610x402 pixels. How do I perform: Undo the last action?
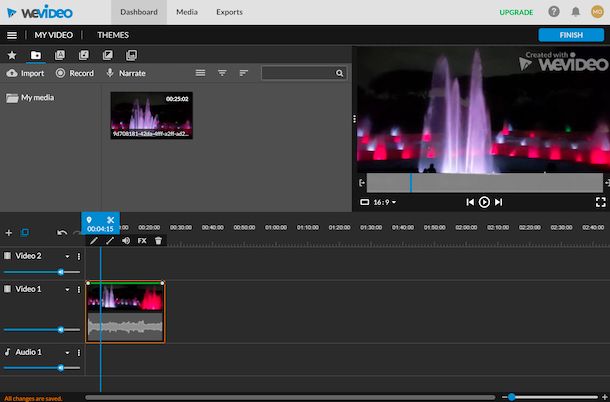pyautogui.click(x=62, y=233)
